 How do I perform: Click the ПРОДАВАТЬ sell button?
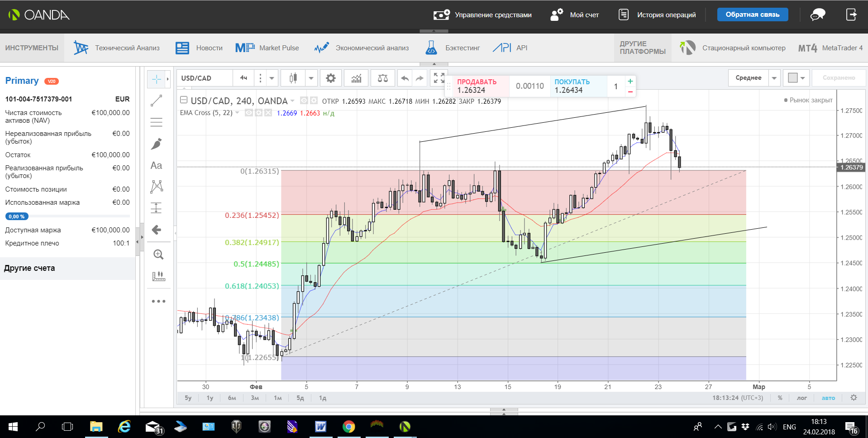[x=481, y=86]
